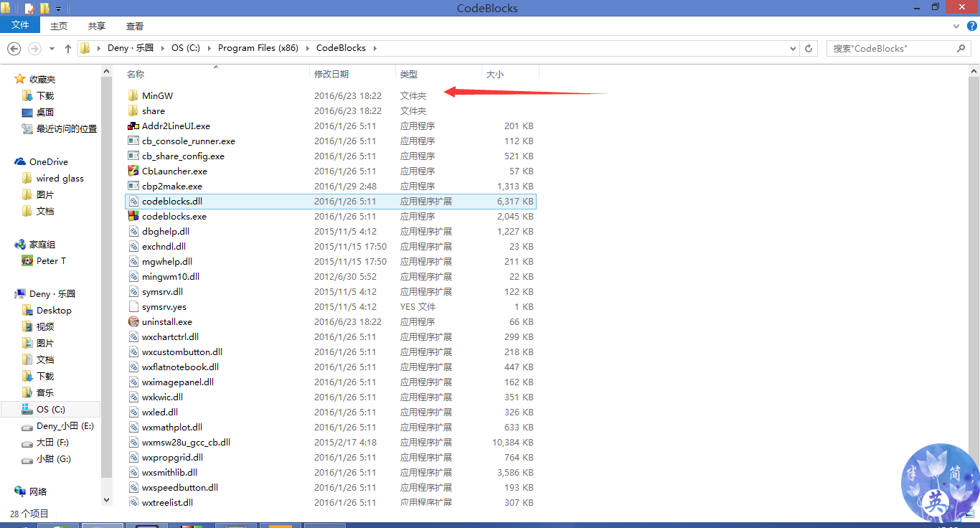
Task: Open the 小甜 (G:) drive
Action: coord(54,459)
